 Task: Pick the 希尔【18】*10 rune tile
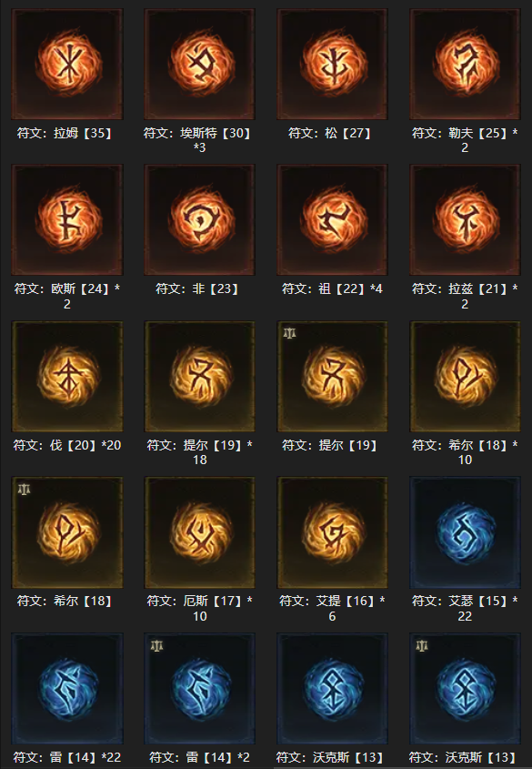pos(465,376)
